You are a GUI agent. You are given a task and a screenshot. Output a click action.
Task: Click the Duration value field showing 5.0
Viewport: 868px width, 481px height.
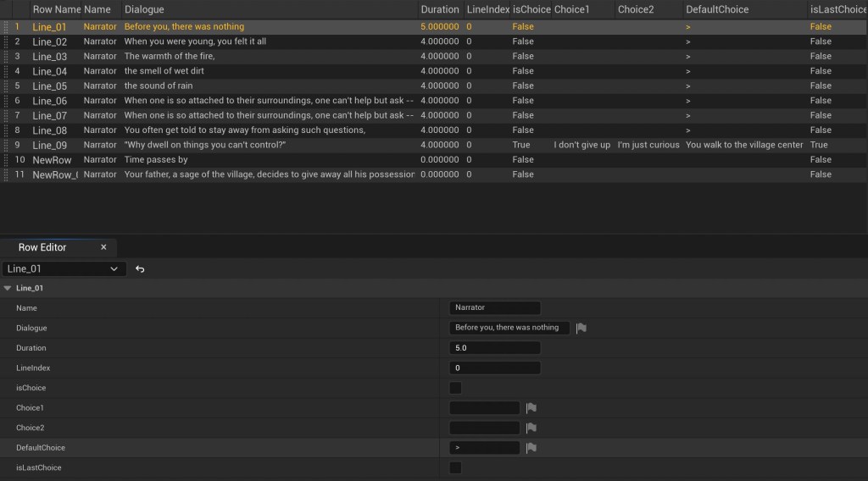tap(494, 348)
